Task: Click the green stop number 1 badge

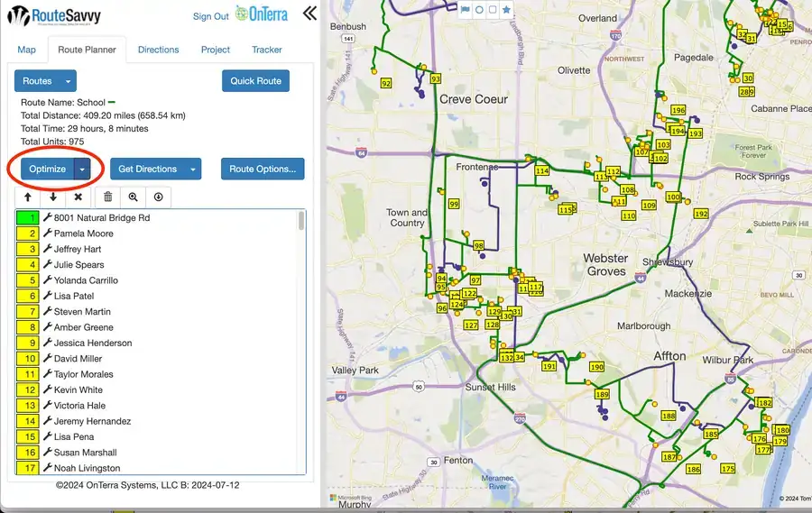Action: pos(28,217)
